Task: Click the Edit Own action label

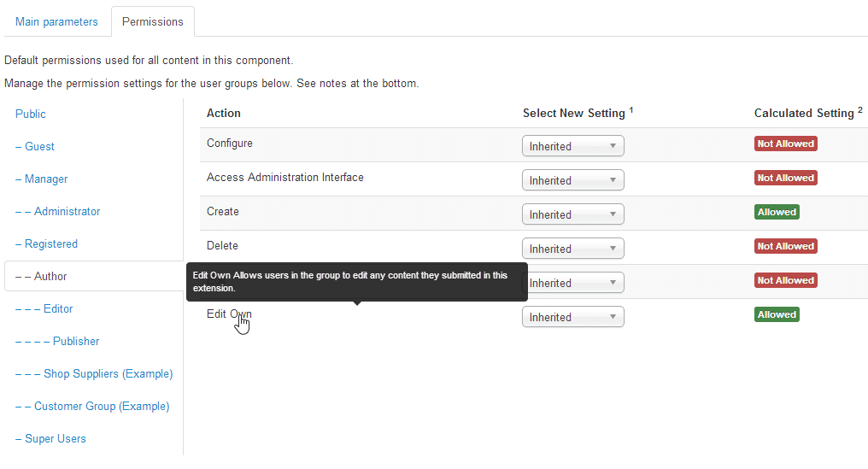Action: [229, 314]
